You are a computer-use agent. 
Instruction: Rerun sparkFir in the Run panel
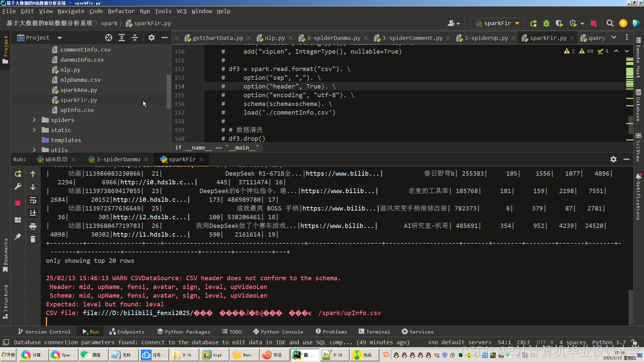point(18,174)
